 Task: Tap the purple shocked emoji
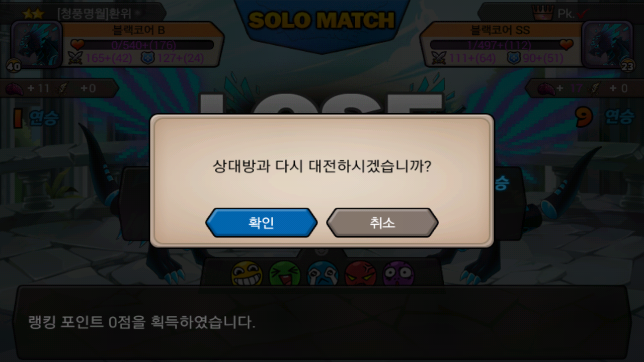click(x=398, y=275)
